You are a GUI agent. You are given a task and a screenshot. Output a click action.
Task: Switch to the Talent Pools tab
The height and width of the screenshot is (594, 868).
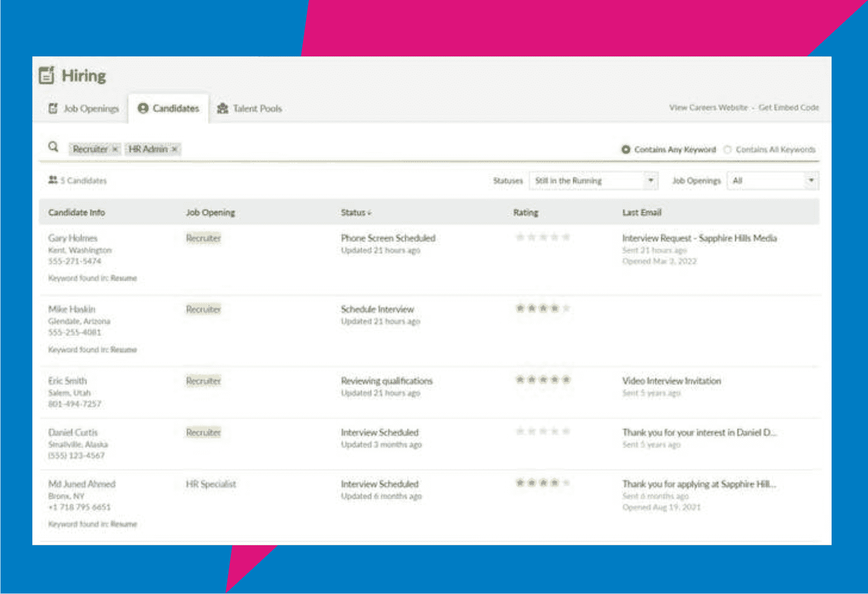pyautogui.click(x=250, y=109)
